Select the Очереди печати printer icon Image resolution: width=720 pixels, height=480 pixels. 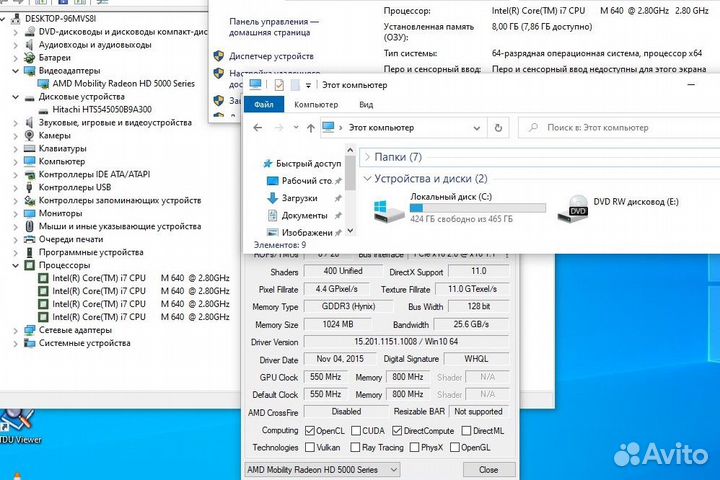pos(30,239)
